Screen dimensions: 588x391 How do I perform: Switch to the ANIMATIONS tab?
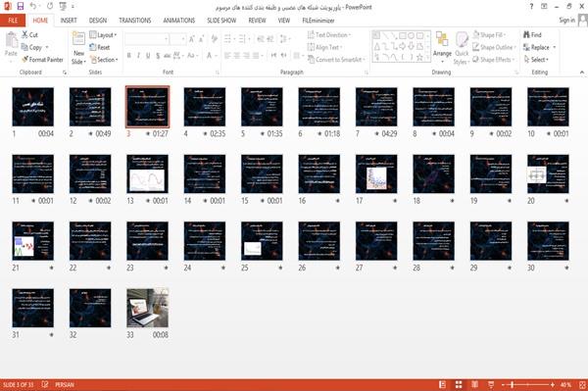click(x=179, y=21)
